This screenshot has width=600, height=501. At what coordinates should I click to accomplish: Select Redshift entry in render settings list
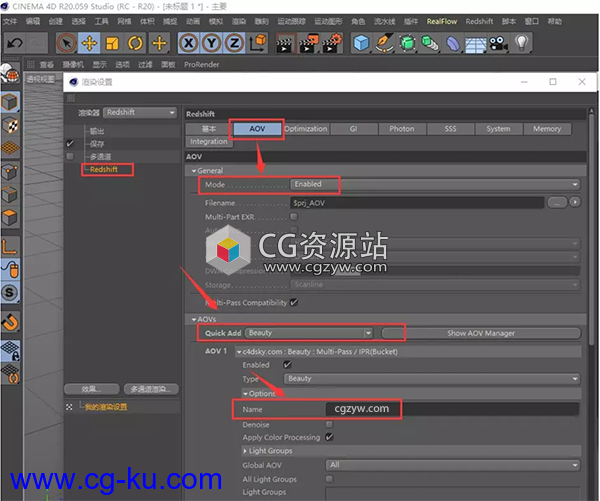(x=104, y=170)
